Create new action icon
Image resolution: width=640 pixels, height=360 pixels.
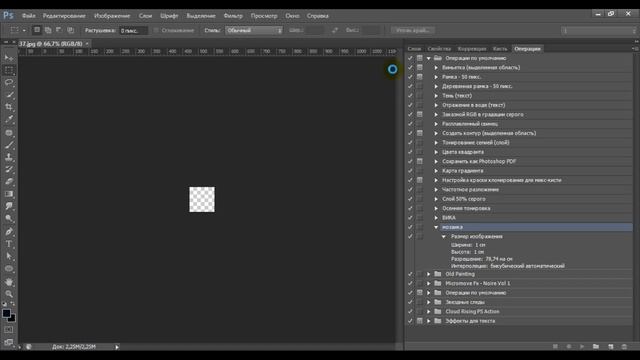(x=611, y=347)
